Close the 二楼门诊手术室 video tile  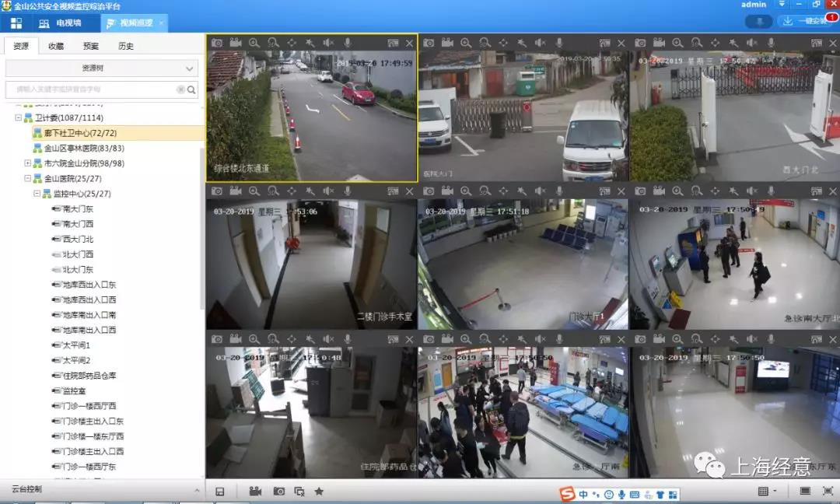[x=409, y=191]
